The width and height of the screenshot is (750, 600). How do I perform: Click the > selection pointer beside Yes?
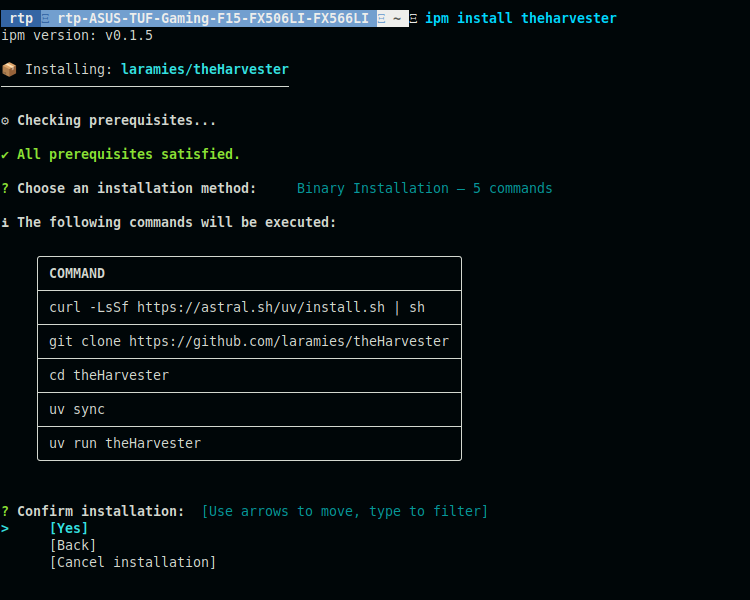click(x=5, y=529)
